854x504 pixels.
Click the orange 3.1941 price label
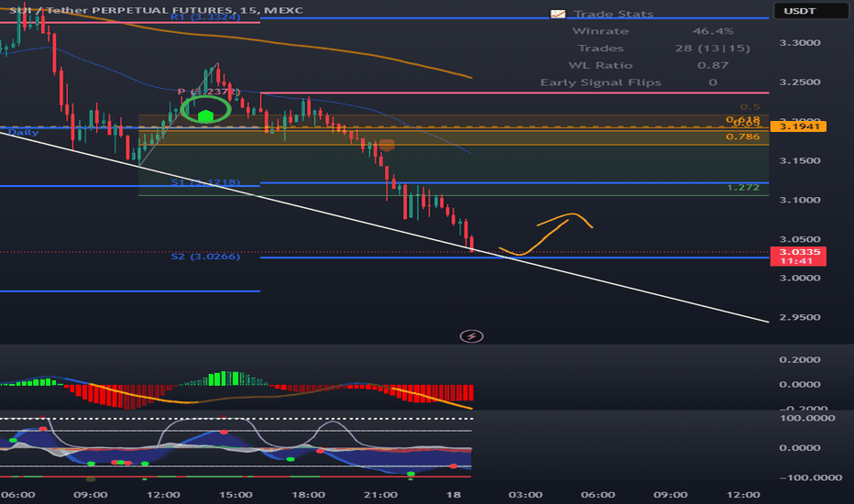pos(798,126)
